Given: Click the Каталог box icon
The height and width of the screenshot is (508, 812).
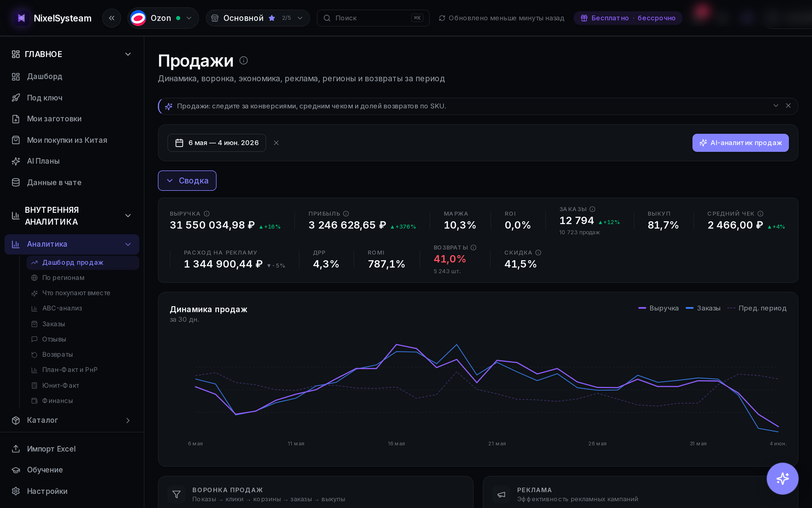Looking at the screenshot, I should [16, 420].
